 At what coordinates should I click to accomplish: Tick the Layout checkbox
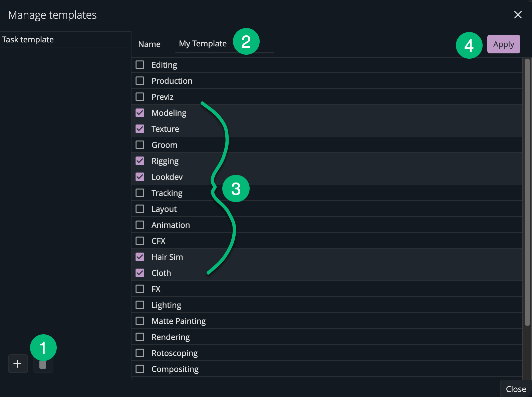point(140,209)
